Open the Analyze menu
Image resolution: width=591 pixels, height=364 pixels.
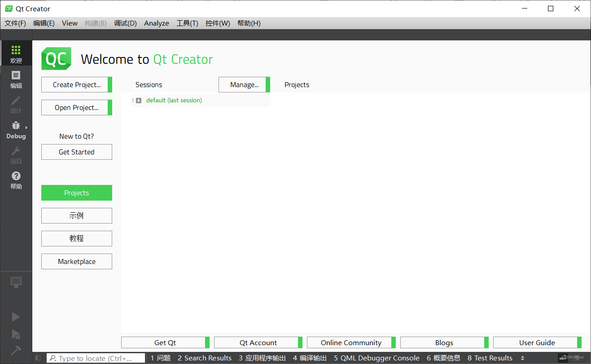click(157, 23)
